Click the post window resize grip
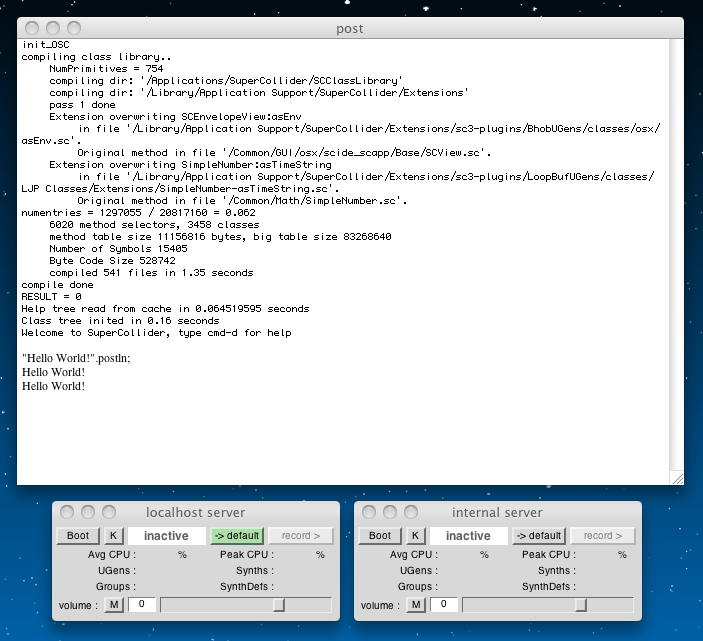 point(677,478)
